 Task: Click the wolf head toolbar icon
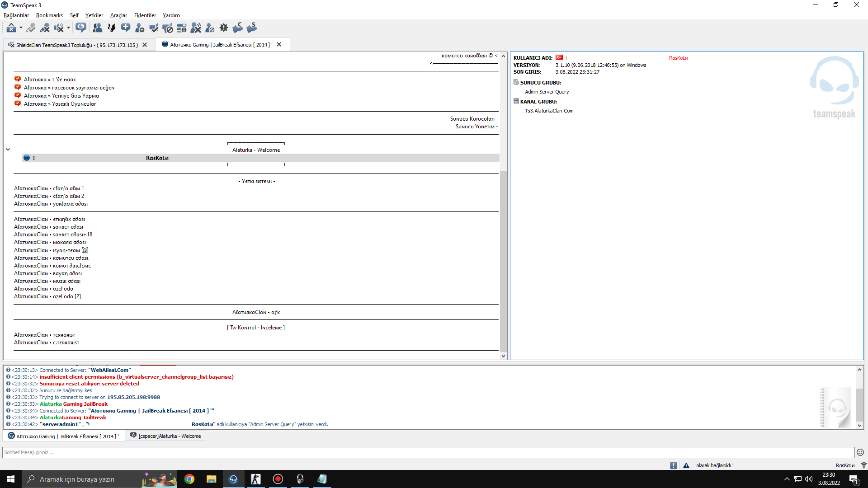pyautogui.click(x=111, y=28)
